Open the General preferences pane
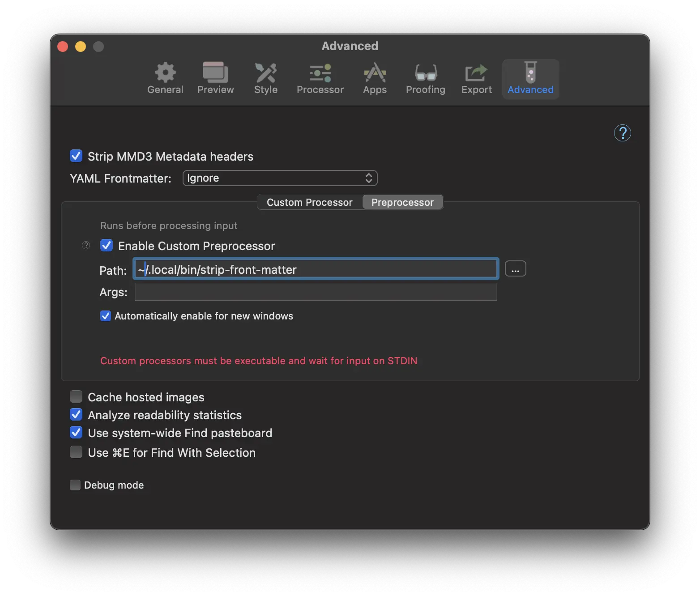The height and width of the screenshot is (596, 700). 165,79
